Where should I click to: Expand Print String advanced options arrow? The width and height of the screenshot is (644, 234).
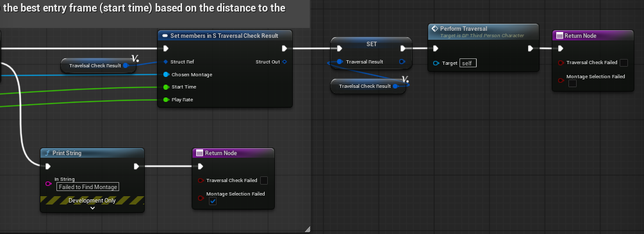tap(92, 208)
